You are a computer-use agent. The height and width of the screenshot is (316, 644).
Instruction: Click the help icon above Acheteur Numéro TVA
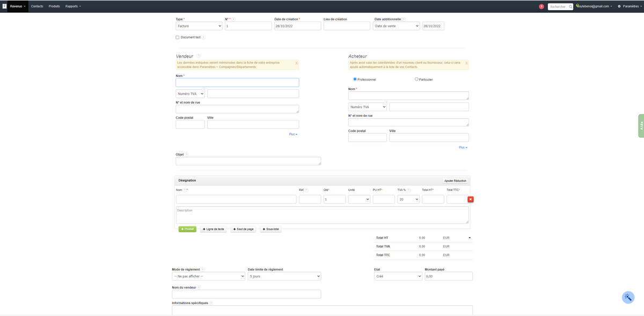coord(385,102)
